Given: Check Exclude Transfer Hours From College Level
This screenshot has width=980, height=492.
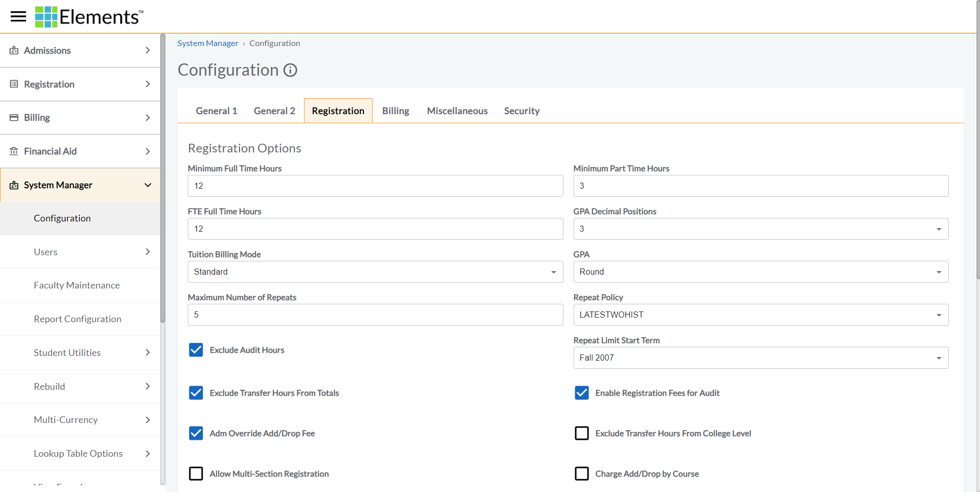Looking at the screenshot, I should pos(582,433).
